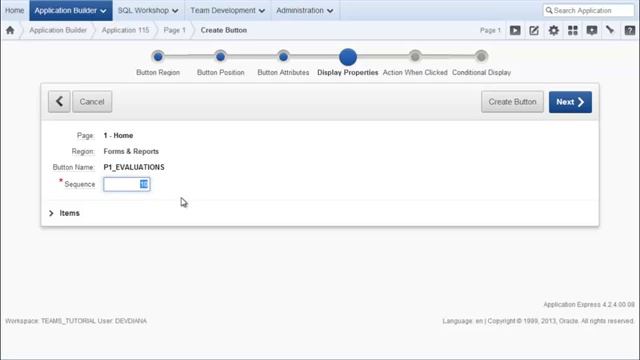Image resolution: width=640 pixels, height=360 pixels.
Task: Click the wrench utilities icon
Action: (610, 30)
